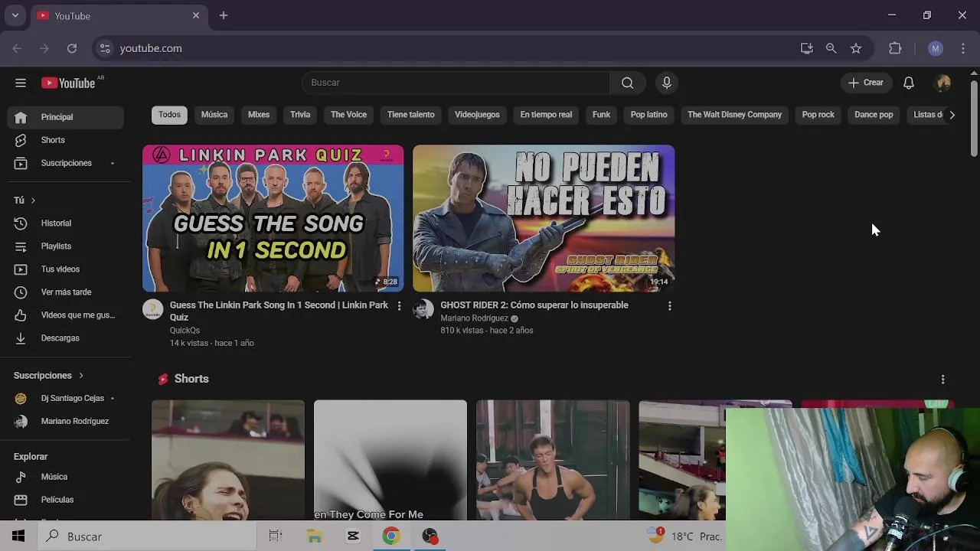Click the Crear button
Image resolution: width=980 pixels, height=551 pixels.
(x=866, y=83)
